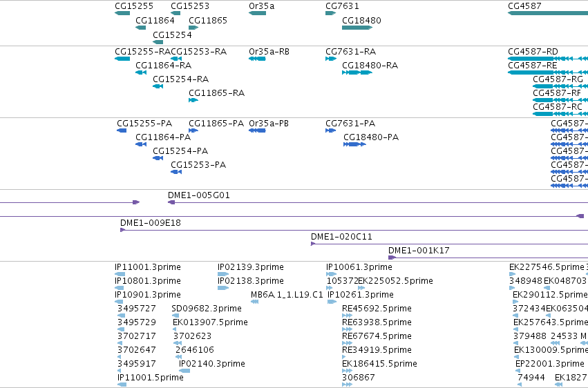Viewport: 588px width, 388px height.
Task: Select the CG7631 gene label
Action: [342, 6]
